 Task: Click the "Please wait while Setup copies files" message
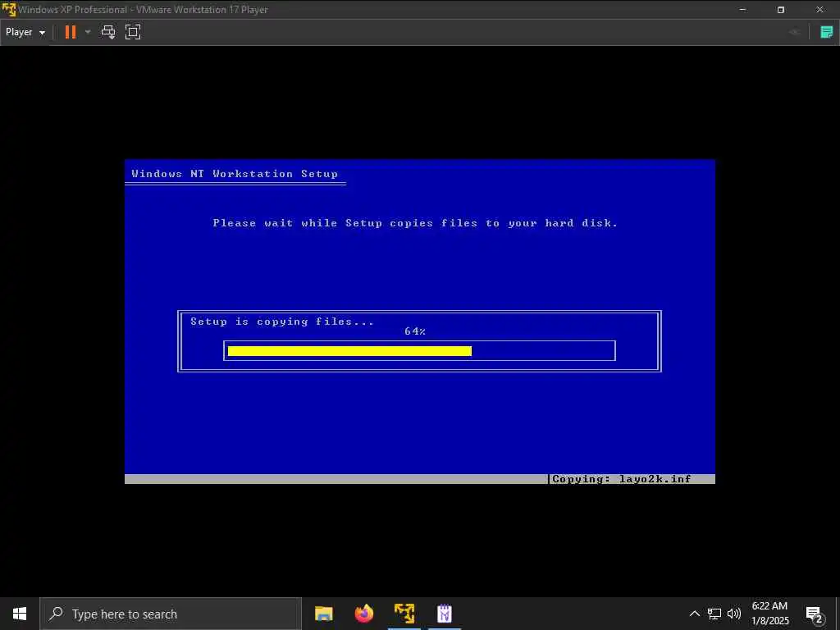click(415, 223)
